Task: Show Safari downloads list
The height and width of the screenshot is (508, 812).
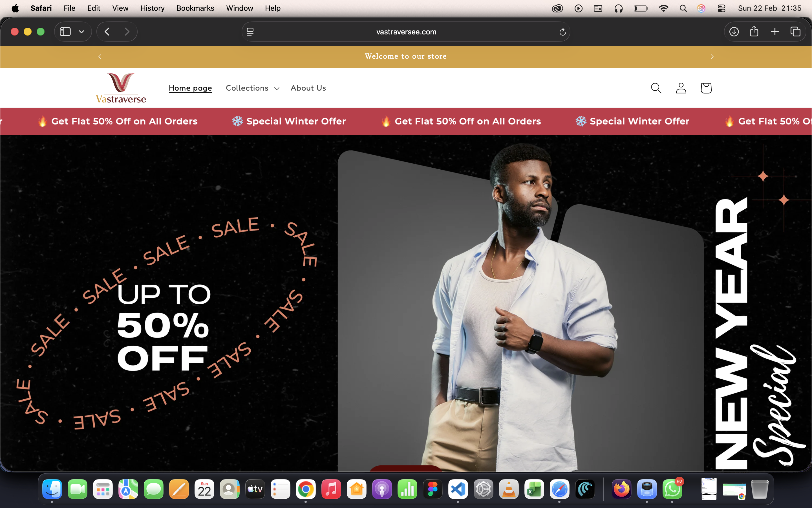Action: [x=734, y=32]
